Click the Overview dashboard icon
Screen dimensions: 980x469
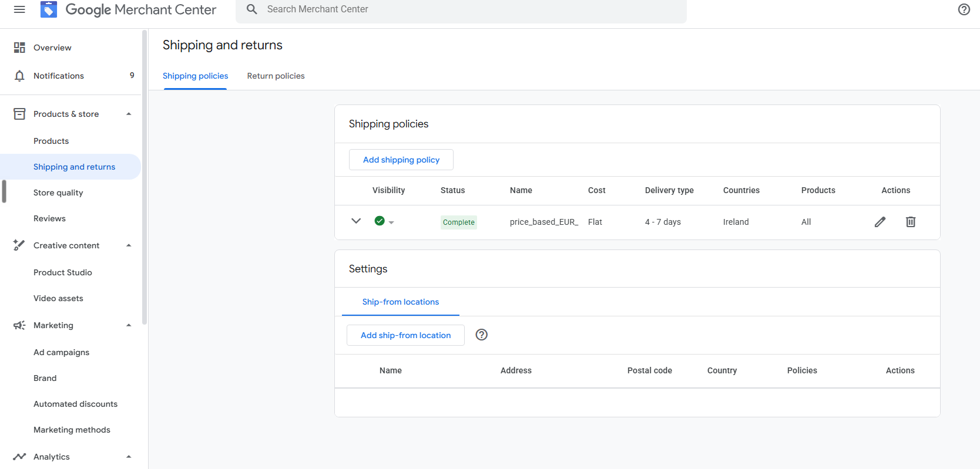coord(19,48)
